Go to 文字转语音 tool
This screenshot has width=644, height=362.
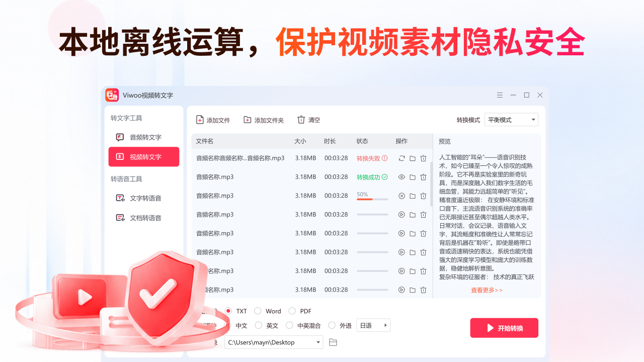(x=144, y=198)
